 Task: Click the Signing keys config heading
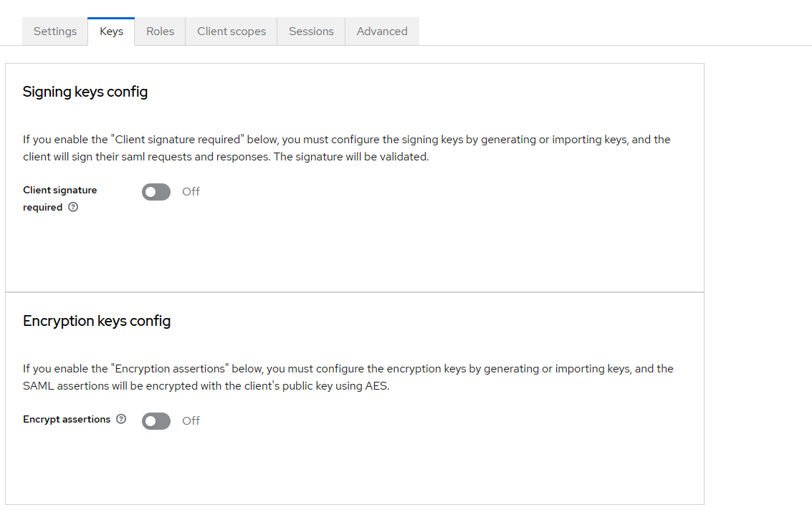(85, 92)
